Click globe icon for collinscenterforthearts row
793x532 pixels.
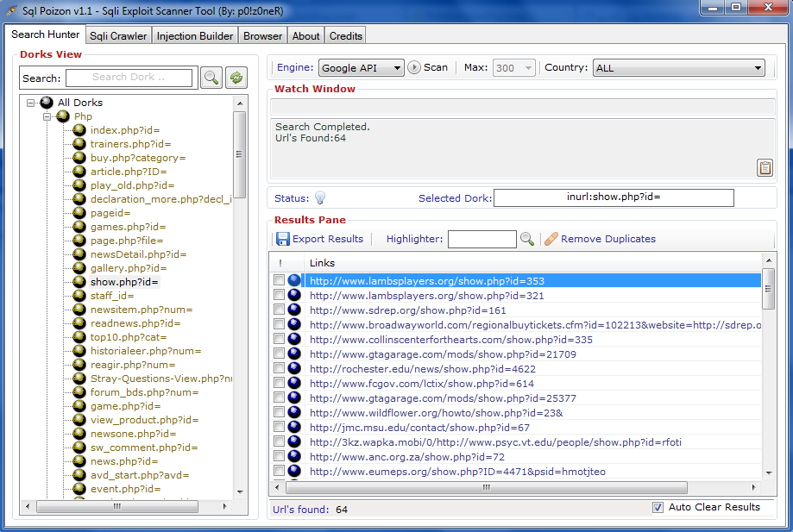(294, 339)
